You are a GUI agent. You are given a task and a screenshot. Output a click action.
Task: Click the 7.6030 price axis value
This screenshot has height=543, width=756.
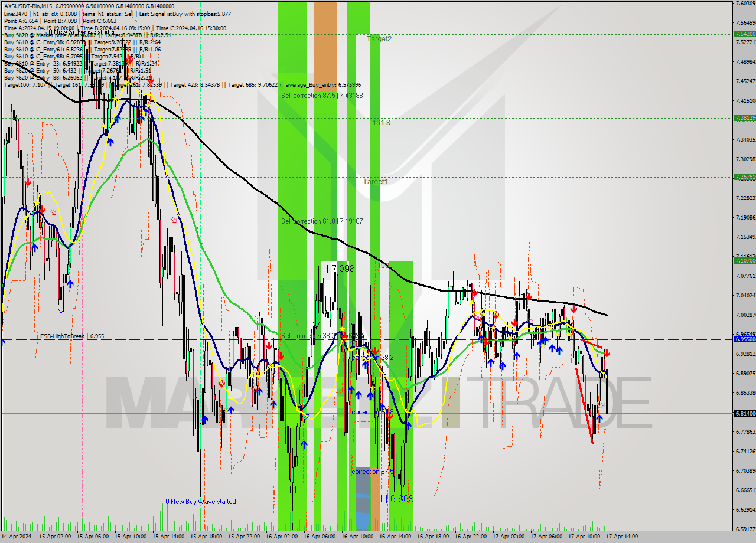[745, 3]
